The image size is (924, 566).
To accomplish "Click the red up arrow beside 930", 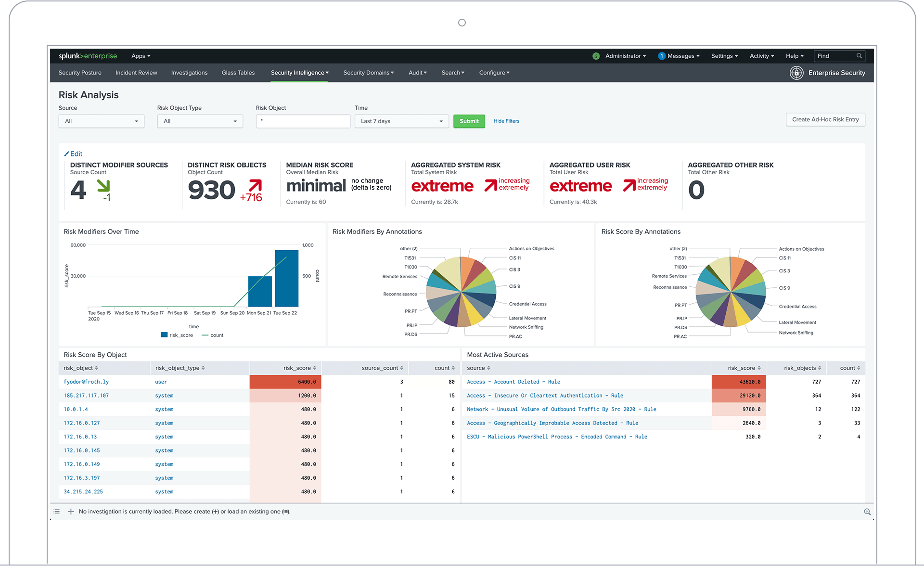I will click(x=255, y=185).
